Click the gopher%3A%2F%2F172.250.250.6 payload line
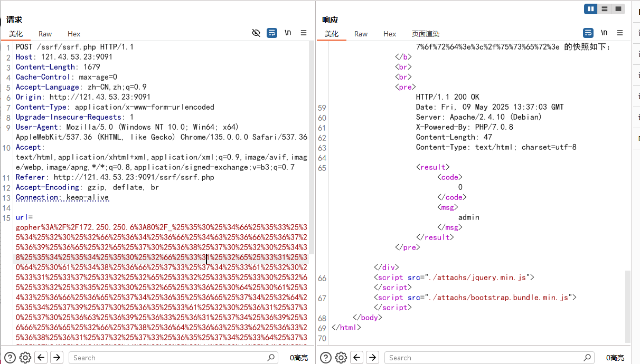The width and height of the screenshot is (640, 364). tap(162, 227)
